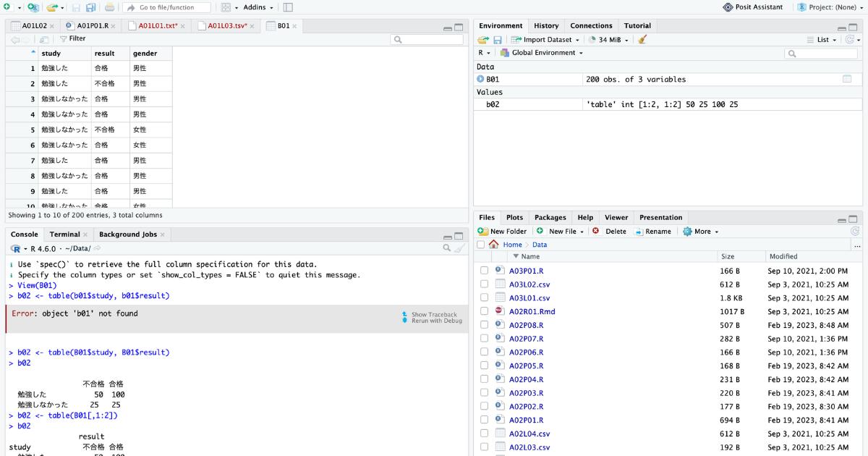
Task: Switch to the Plots tab
Action: [514, 217]
